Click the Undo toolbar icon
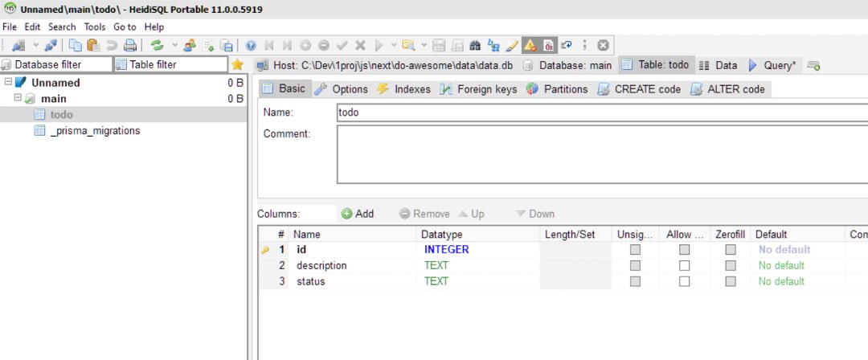The width and height of the screenshot is (868, 360). click(x=111, y=45)
